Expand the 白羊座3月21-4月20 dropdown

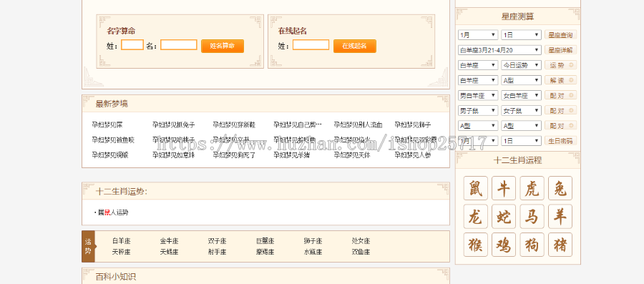pyautogui.click(x=500, y=50)
